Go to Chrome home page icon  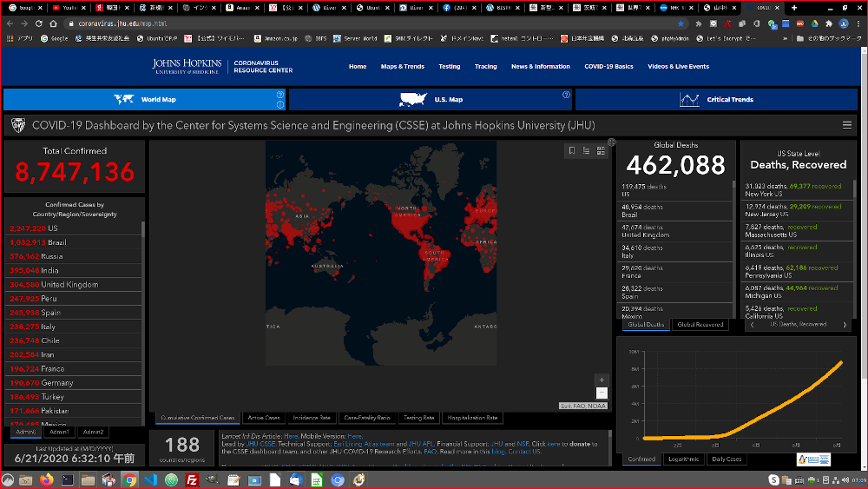coord(53,23)
